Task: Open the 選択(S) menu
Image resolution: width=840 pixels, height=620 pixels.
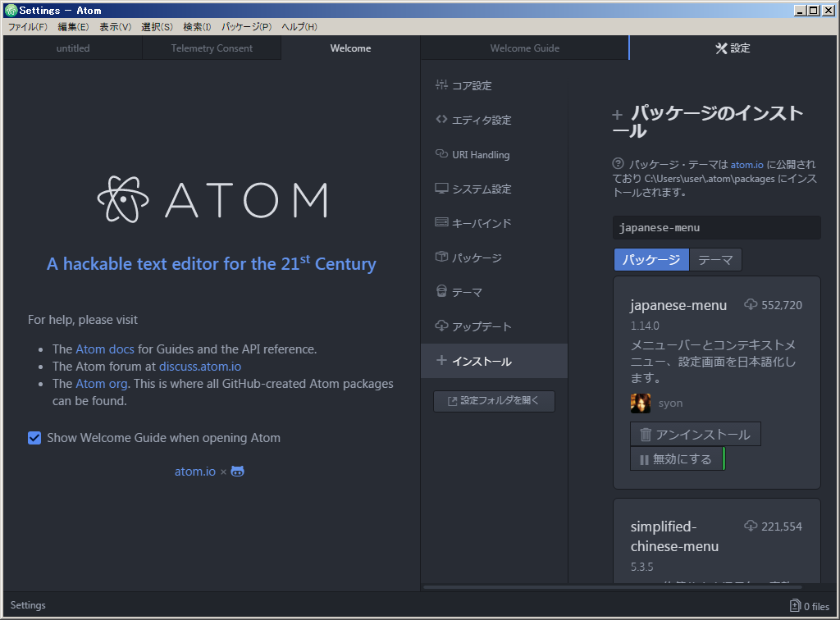Action: [x=157, y=27]
